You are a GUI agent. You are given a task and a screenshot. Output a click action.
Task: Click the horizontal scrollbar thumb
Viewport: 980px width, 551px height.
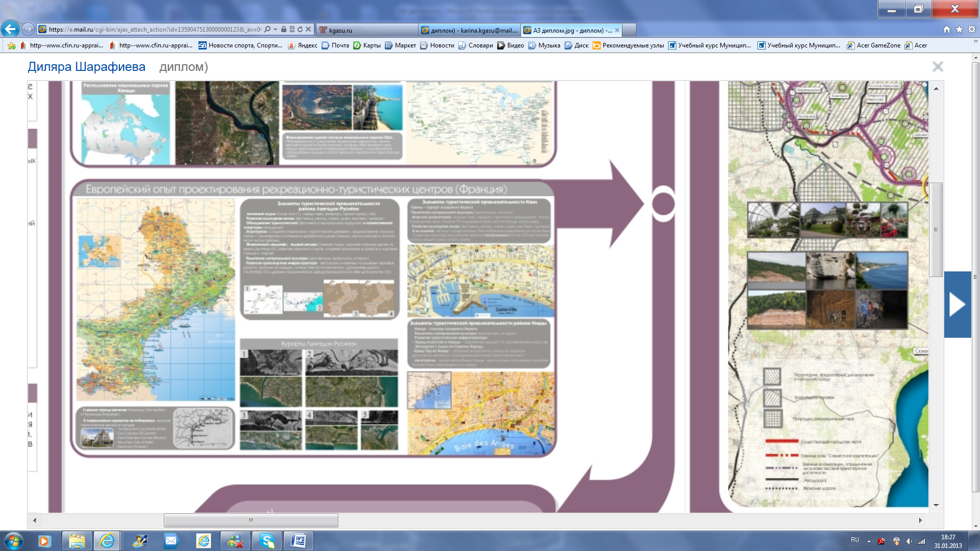(251, 520)
